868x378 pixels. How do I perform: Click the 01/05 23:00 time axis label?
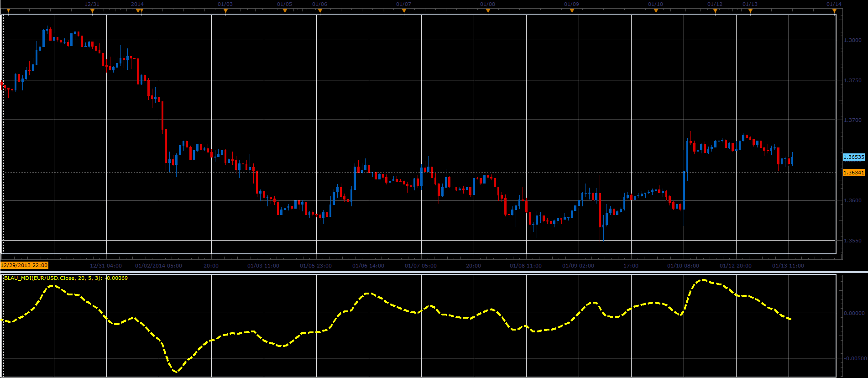coord(316,266)
